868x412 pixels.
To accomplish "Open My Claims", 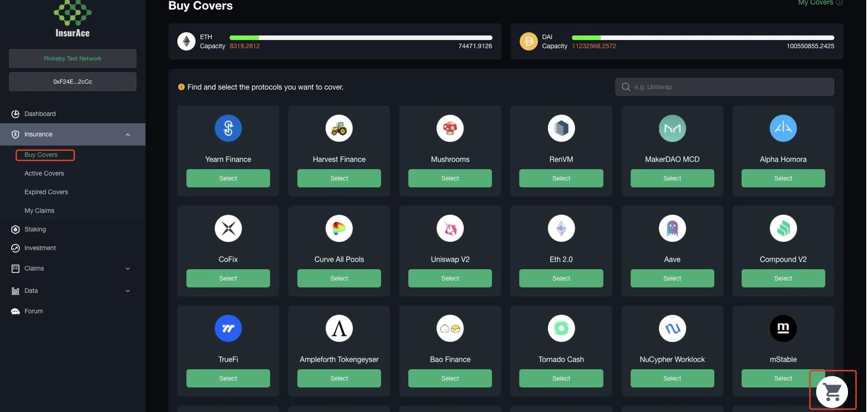I will [x=40, y=211].
